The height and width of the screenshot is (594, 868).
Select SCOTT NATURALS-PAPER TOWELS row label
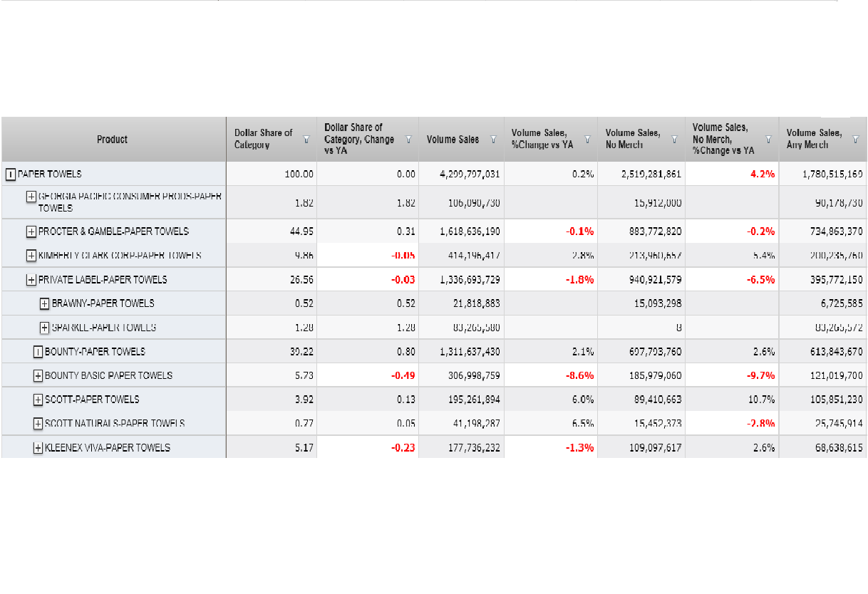(115, 424)
